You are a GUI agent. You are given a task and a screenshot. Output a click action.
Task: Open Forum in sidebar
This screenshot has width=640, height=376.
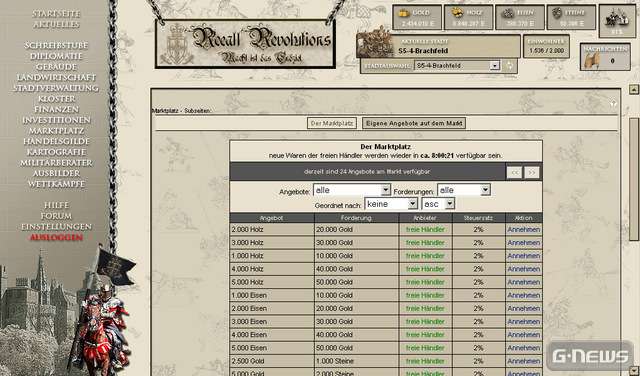point(56,216)
